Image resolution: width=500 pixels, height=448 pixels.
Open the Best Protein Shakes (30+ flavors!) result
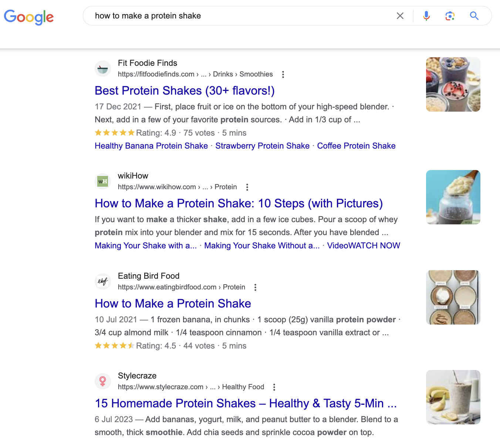point(185,91)
